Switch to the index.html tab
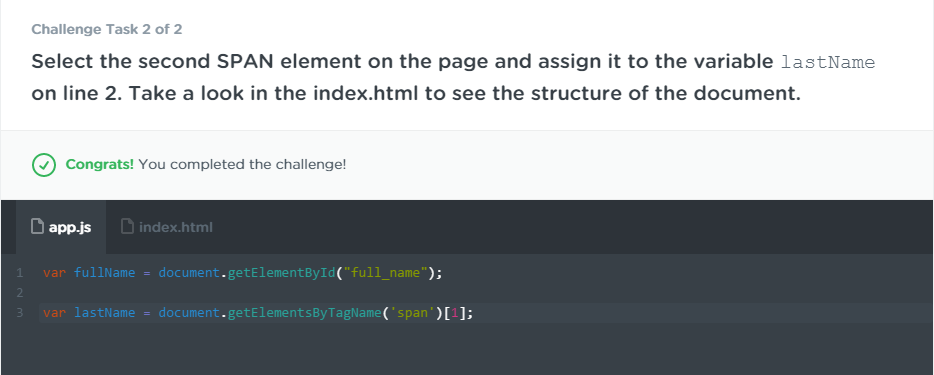934x375 pixels. tap(167, 227)
